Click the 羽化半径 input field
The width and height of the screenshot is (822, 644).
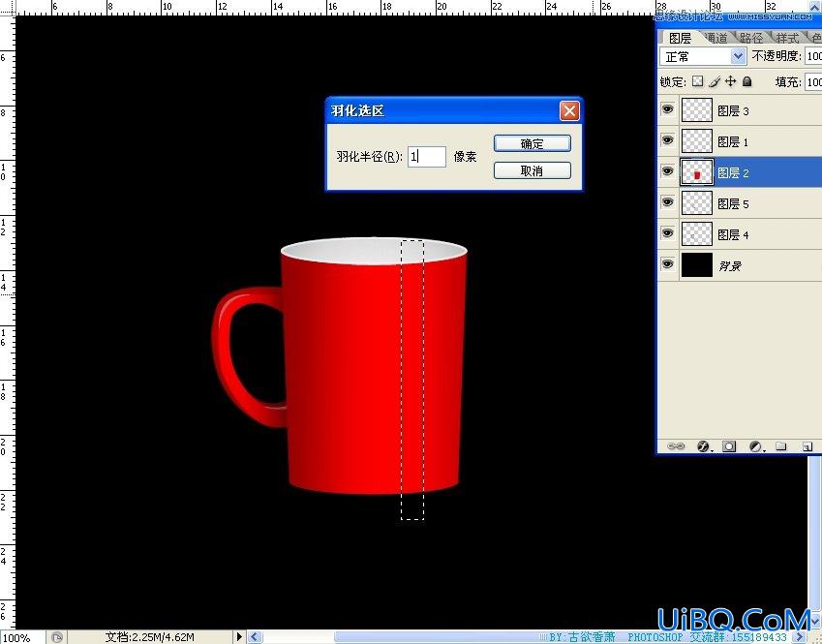coord(427,156)
